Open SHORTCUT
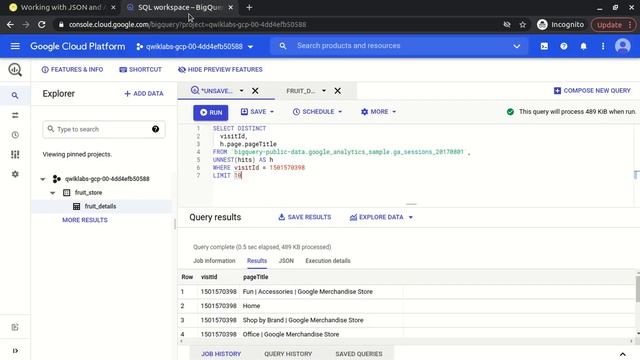Screen dimensions: 640x360 140,69
